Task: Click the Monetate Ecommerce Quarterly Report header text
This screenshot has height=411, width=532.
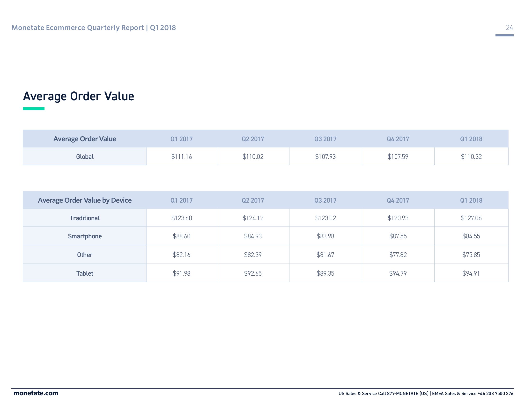Action: (94, 28)
